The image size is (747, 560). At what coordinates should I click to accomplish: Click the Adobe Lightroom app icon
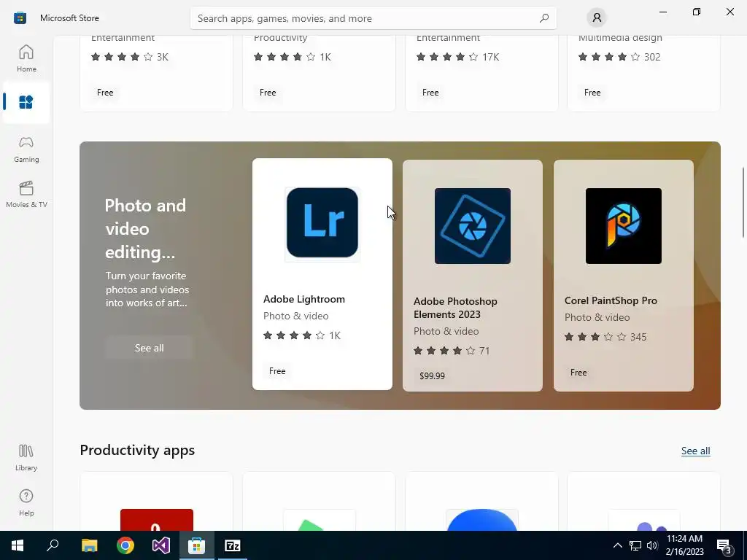click(322, 223)
